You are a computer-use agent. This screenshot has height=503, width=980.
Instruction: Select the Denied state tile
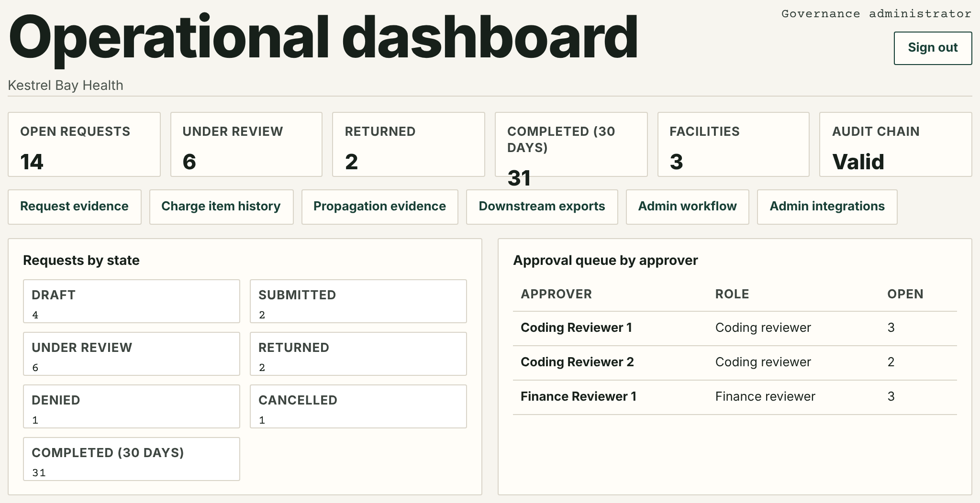click(132, 406)
